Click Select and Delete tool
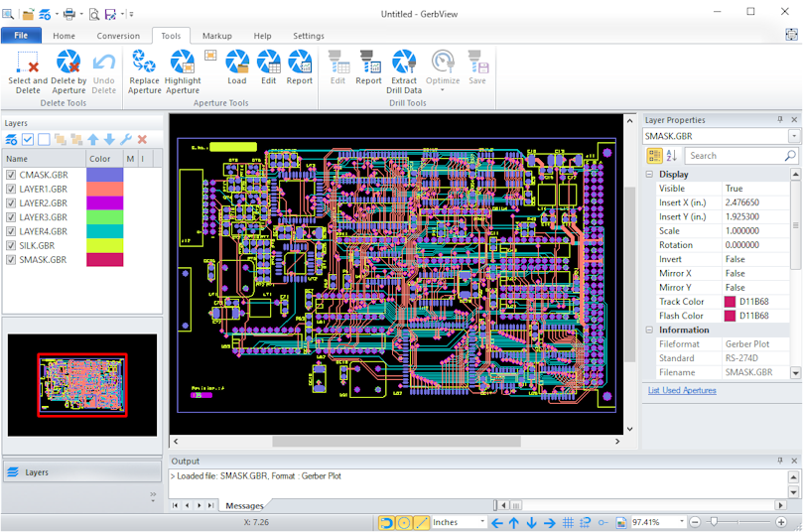This screenshot has height=532, width=803. coord(28,72)
